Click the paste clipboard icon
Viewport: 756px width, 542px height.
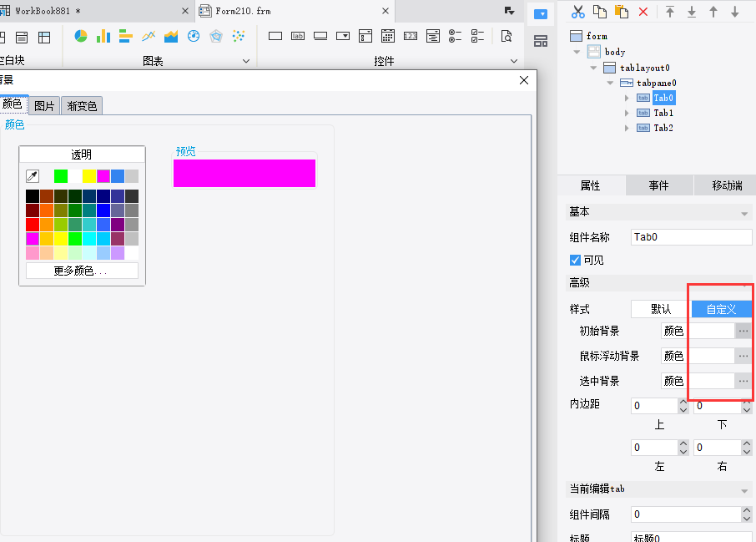click(x=622, y=12)
